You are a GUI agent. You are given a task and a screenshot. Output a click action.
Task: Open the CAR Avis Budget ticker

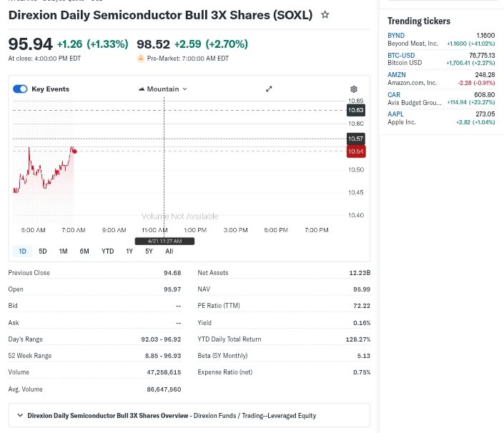tap(394, 94)
